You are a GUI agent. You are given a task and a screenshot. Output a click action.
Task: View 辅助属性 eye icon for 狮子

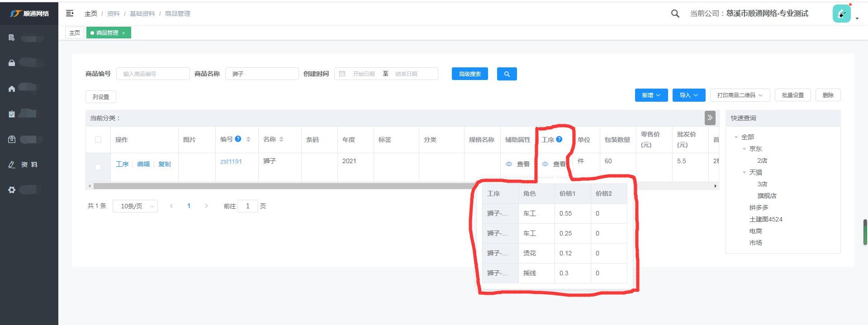[509, 164]
